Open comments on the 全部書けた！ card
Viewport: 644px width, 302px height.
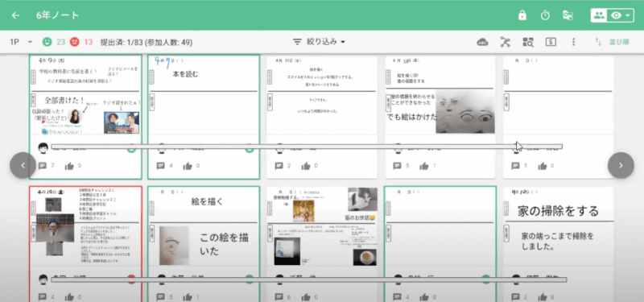(x=43, y=166)
